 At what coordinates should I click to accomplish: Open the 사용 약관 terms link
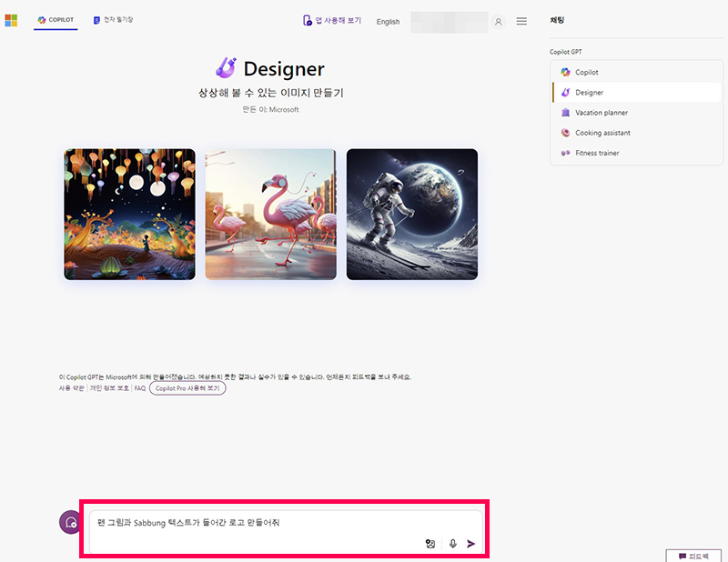click(71, 388)
